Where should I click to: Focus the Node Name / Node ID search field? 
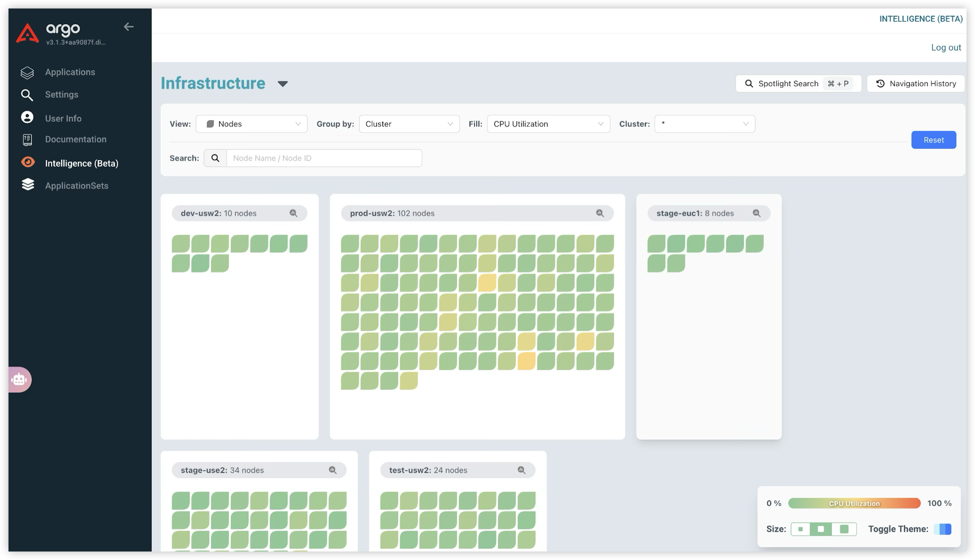coord(324,158)
